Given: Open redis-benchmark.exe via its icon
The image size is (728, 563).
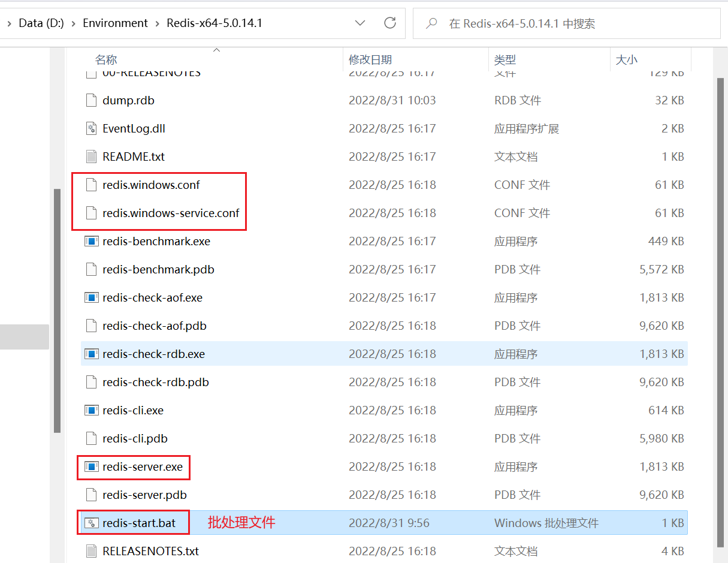Looking at the screenshot, I should 92,241.
